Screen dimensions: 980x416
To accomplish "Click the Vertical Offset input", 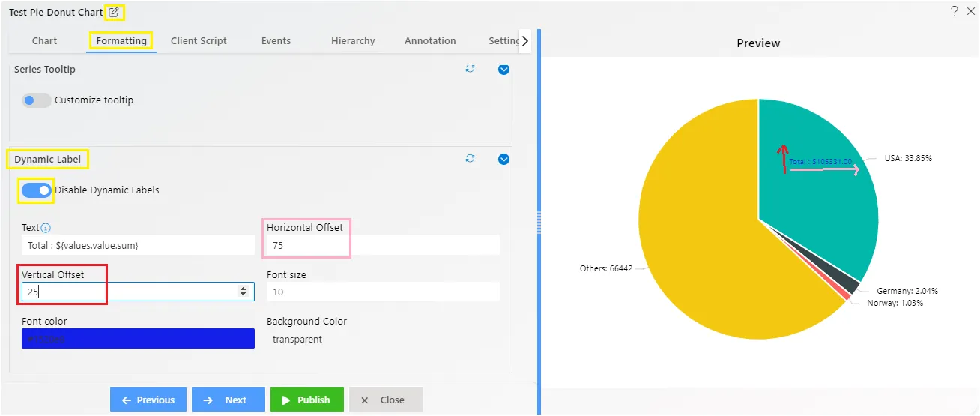I will tap(138, 292).
